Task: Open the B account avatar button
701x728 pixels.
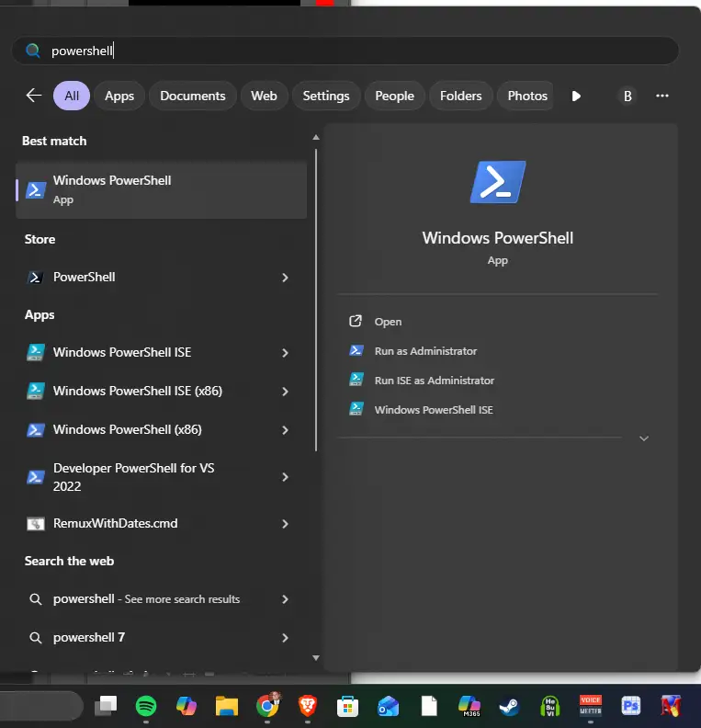Action: [628, 97]
